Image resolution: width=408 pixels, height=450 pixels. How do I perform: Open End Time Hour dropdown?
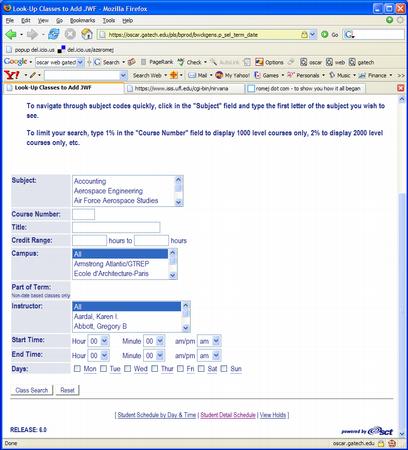tap(98, 356)
